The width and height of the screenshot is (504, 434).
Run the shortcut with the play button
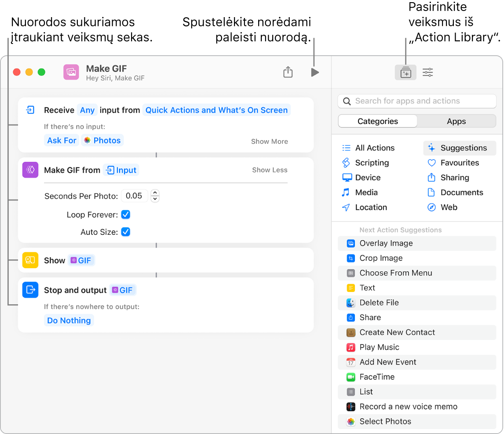[x=314, y=72]
